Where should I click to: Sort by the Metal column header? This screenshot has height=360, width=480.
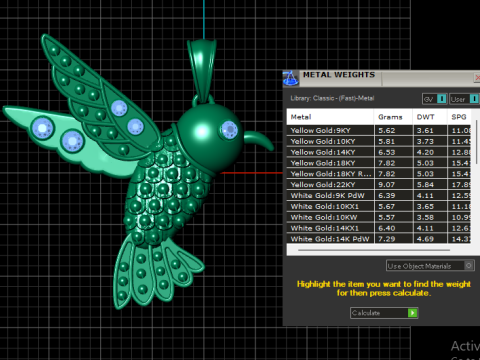click(330, 117)
